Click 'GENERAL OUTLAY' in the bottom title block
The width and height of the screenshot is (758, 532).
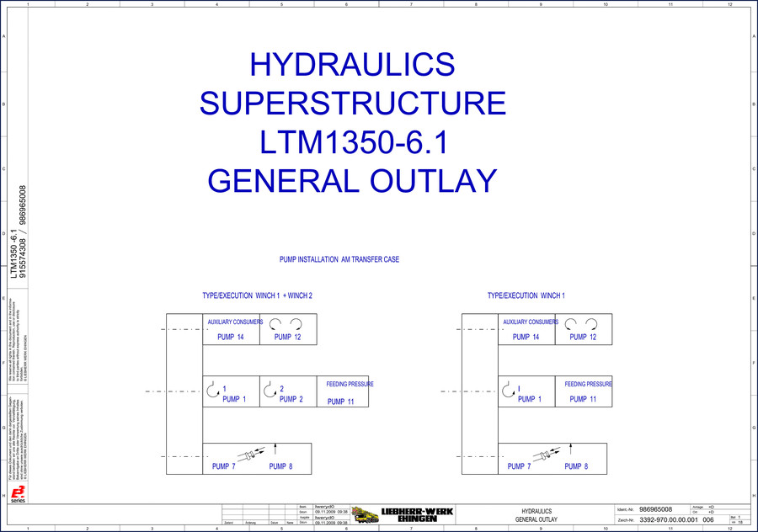536,520
